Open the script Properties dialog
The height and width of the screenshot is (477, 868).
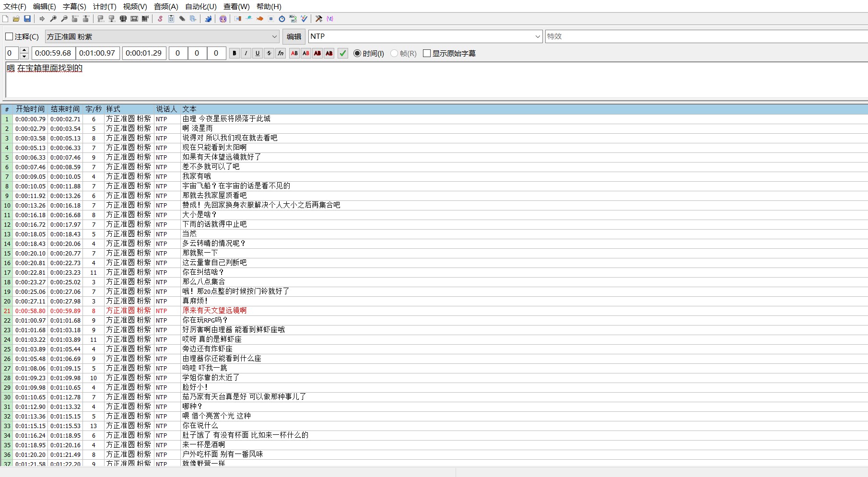[x=171, y=19]
